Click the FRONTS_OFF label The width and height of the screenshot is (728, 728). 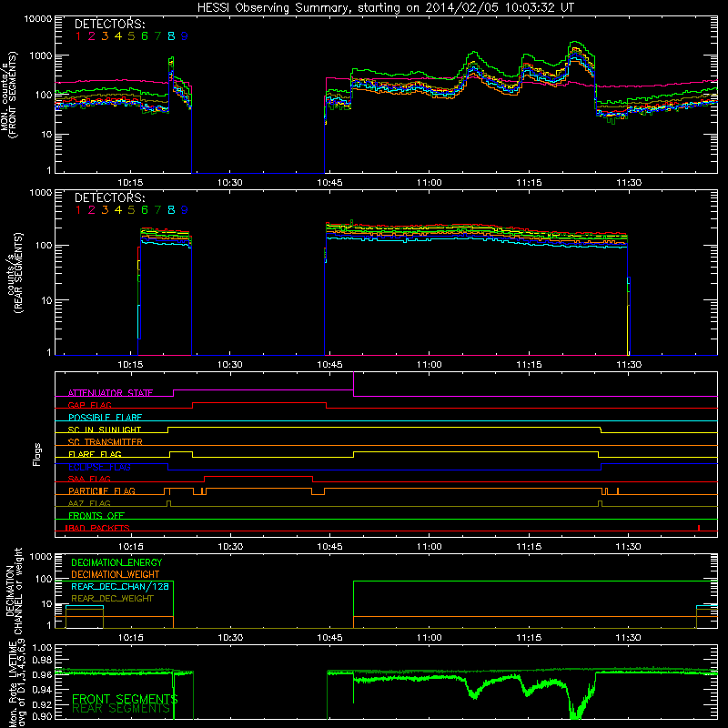[96, 515]
